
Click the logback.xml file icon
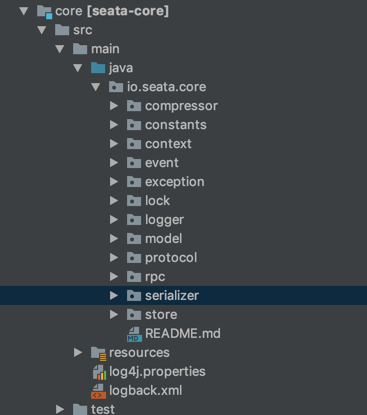coord(98,391)
